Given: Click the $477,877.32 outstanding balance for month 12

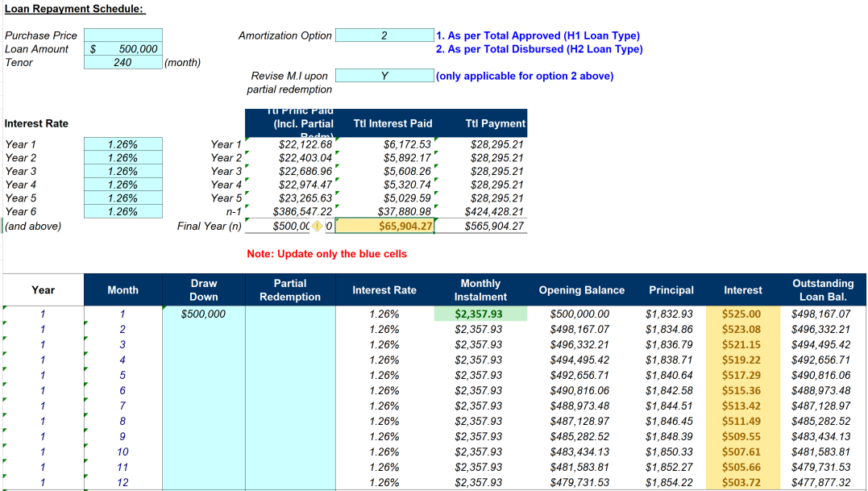Looking at the screenshot, I should tap(821, 483).
